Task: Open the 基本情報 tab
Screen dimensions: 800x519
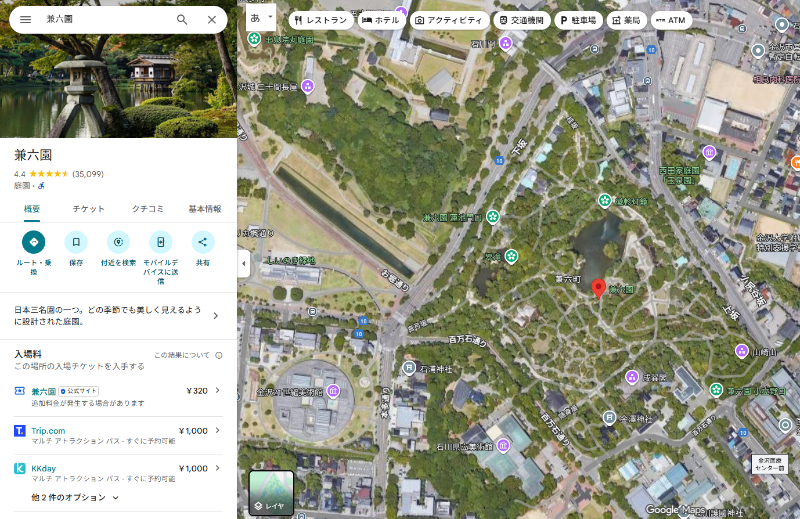Action: click(205, 208)
